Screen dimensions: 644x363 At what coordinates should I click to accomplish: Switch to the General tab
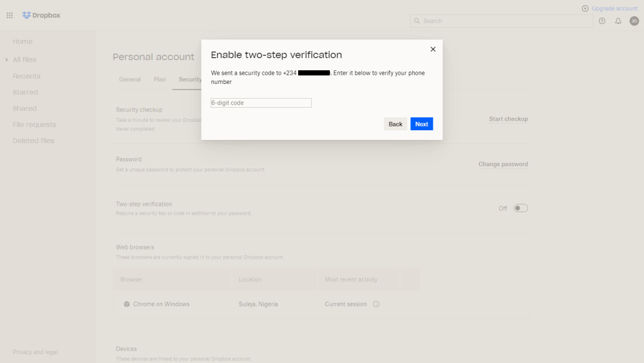tap(130, 80)
